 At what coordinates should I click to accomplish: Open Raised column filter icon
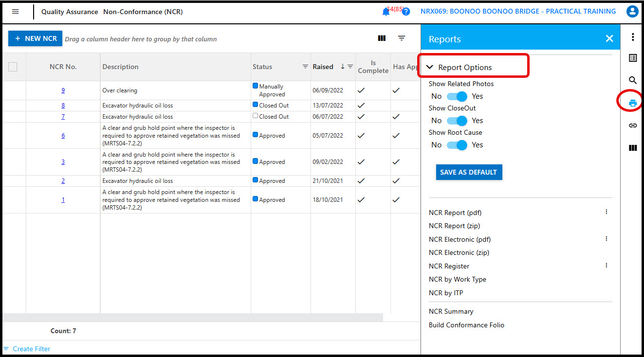click(350, 67)
